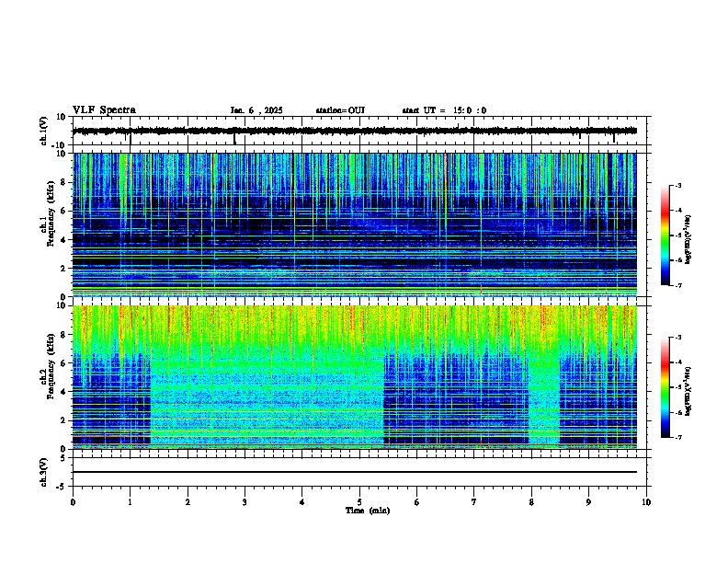Click the ch.2 spectrogram color scale bar
Screen dimensions: 728x563
pyautogui.click(x=665, y=387)
